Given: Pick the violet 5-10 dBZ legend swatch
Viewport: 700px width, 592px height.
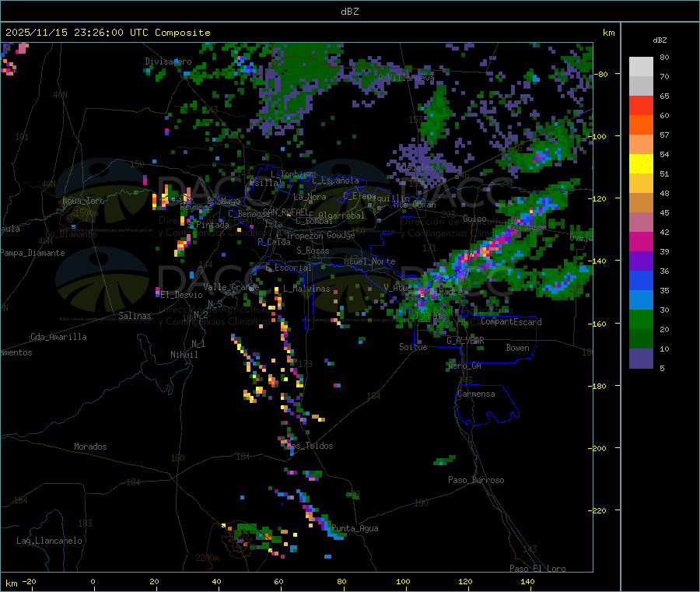Looking at the screenshot, I should coord(641,359).
